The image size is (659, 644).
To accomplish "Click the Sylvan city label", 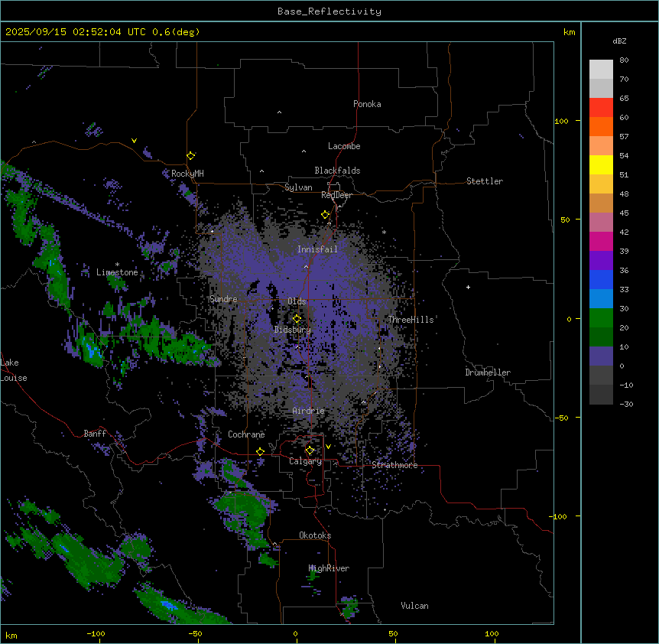I will click(x=298, y=187).
